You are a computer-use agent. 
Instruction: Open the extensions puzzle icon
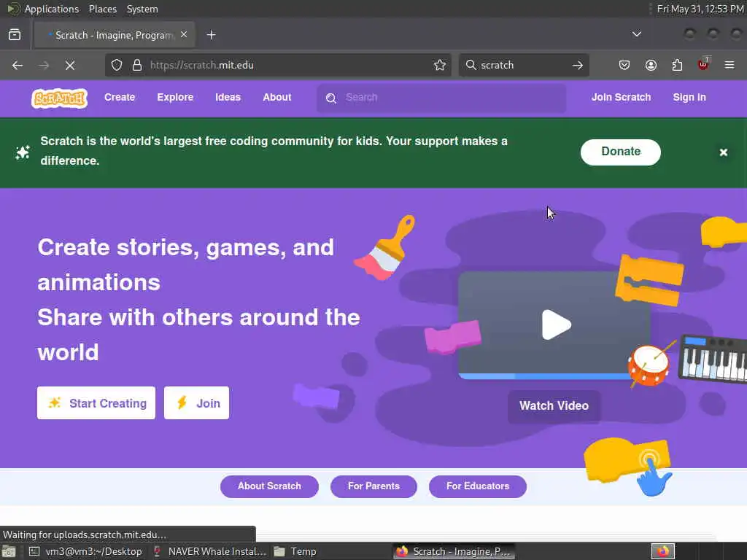point(677,65)
